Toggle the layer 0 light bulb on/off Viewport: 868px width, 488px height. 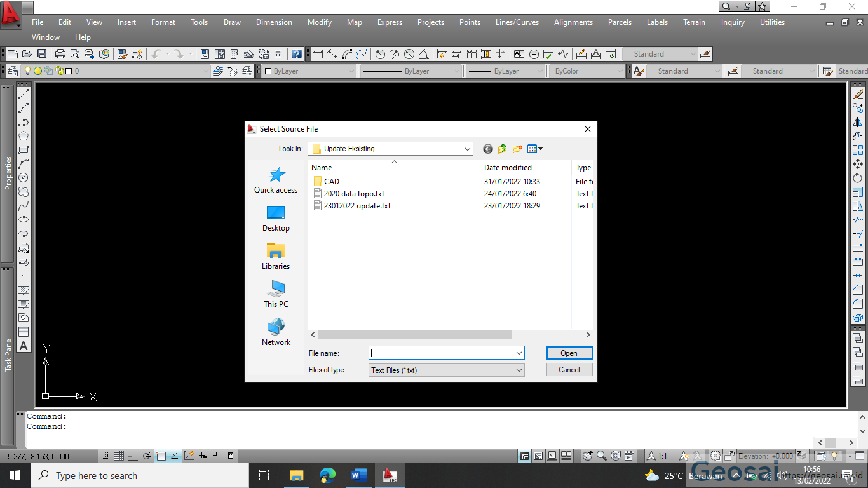27,71
